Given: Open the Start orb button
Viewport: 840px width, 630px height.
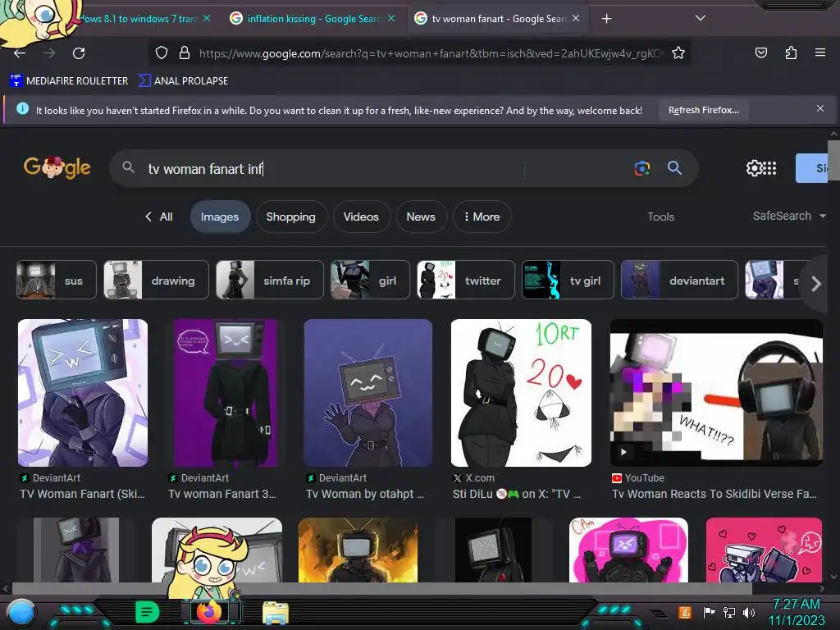Looking at the screenshot, I should point(21,613).
